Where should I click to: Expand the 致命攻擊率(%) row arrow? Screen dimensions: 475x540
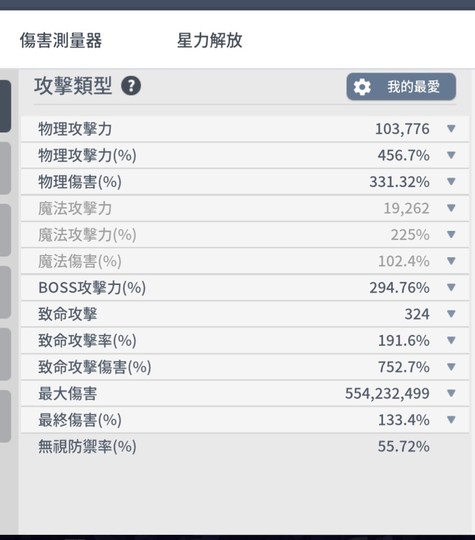point(451,340)
